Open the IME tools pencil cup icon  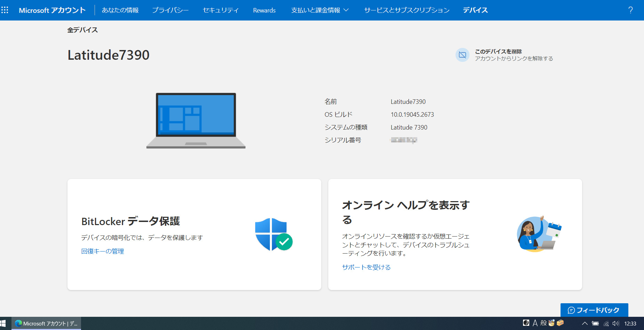coord(552,323)
